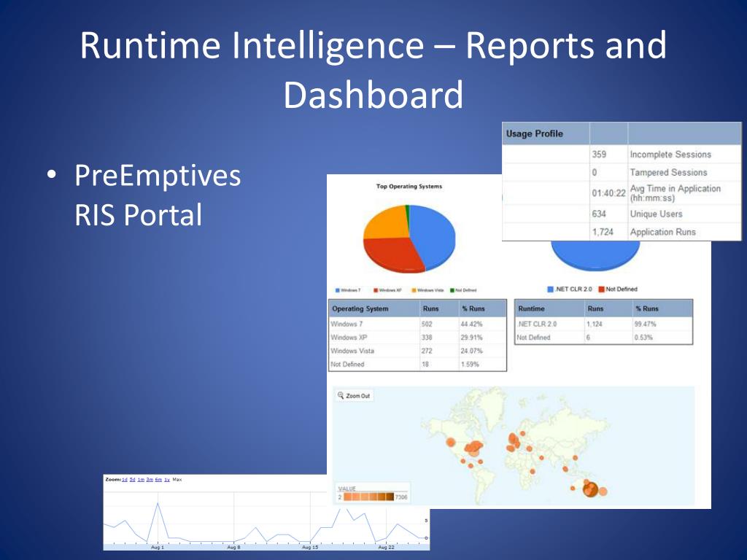Click the Zoom Out magnifier on map
Screen dimensions: 747x560
[x=341, y=396]
